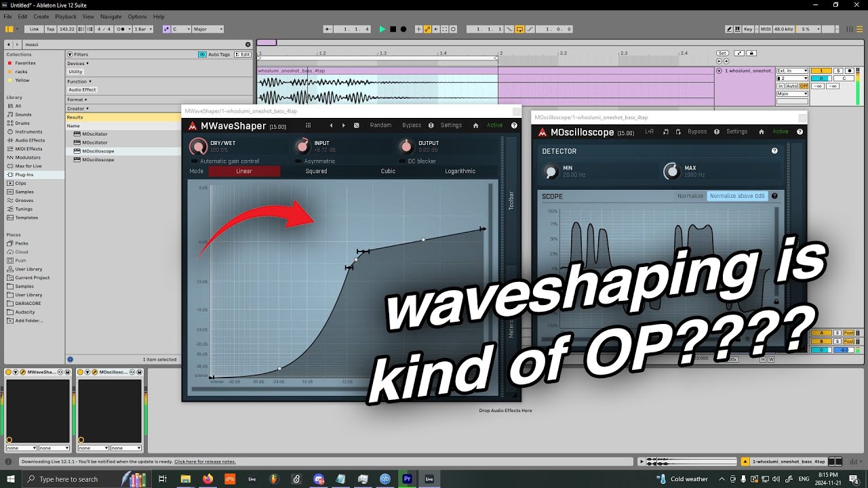Toggle the Key map mode button
Image resolution: width=868 pixels, height=488 pixels.
point(748,29)
